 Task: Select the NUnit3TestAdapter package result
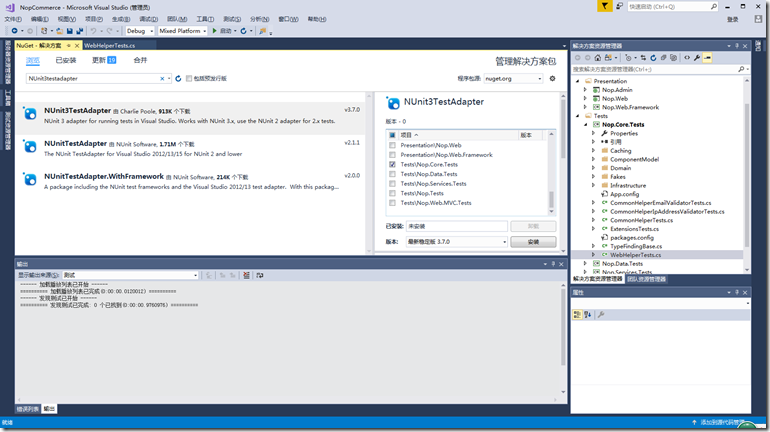(x=191, y=116)
